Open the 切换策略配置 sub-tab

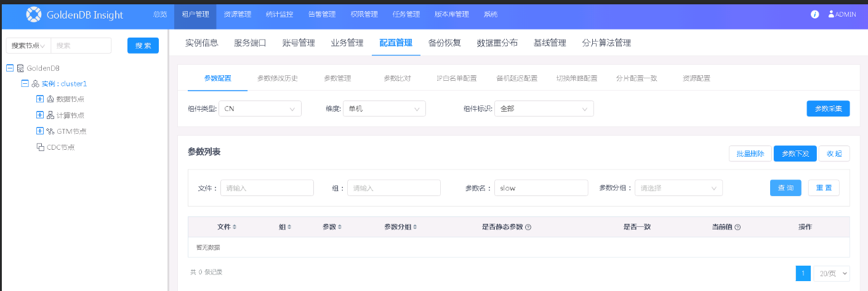click(x=577, y=78)
